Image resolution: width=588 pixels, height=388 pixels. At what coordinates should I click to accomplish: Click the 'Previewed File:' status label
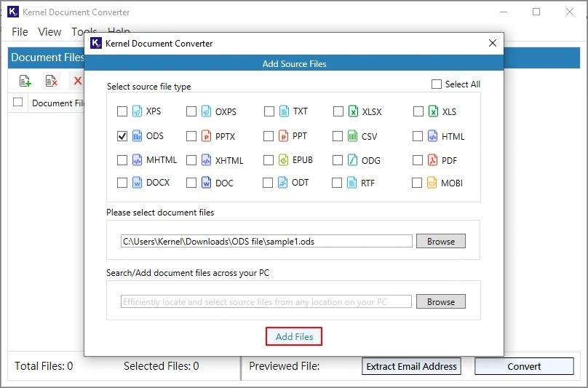tap(285, 366)
